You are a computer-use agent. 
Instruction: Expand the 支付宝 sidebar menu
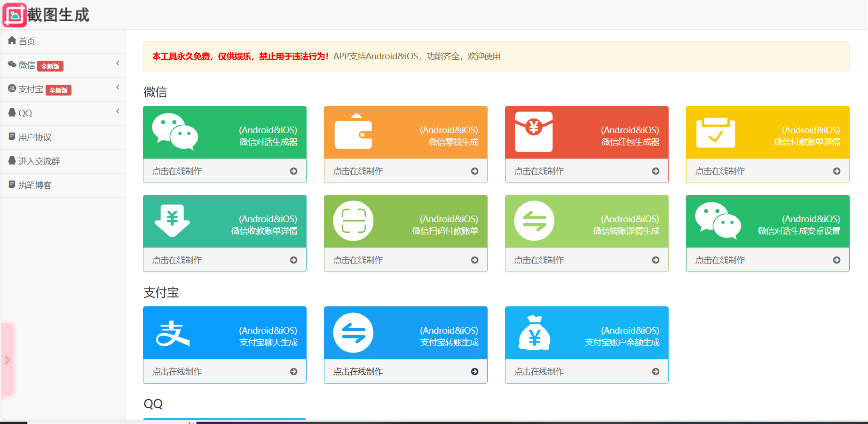[x=63, y=89]
